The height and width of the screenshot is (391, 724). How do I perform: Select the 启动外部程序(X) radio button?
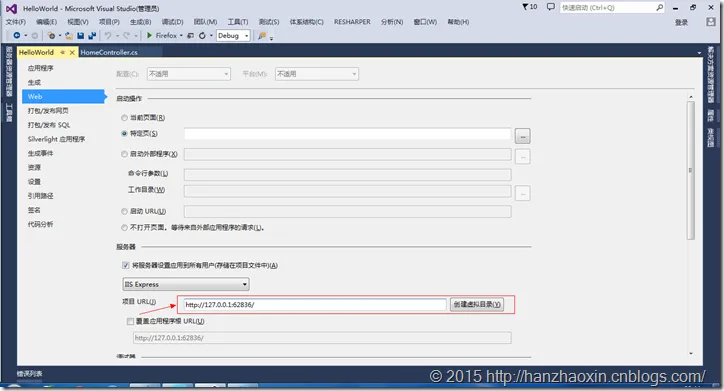pos(124,154)
